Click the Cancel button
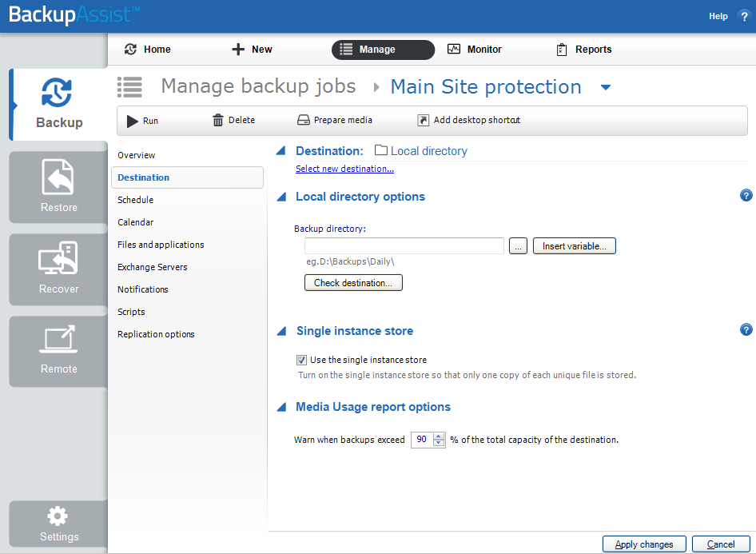Viewport: 756px width, 554px height. click(x=721, y=544)
